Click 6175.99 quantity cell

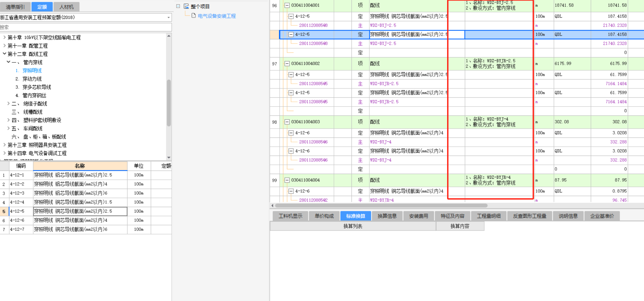[572, 64]
